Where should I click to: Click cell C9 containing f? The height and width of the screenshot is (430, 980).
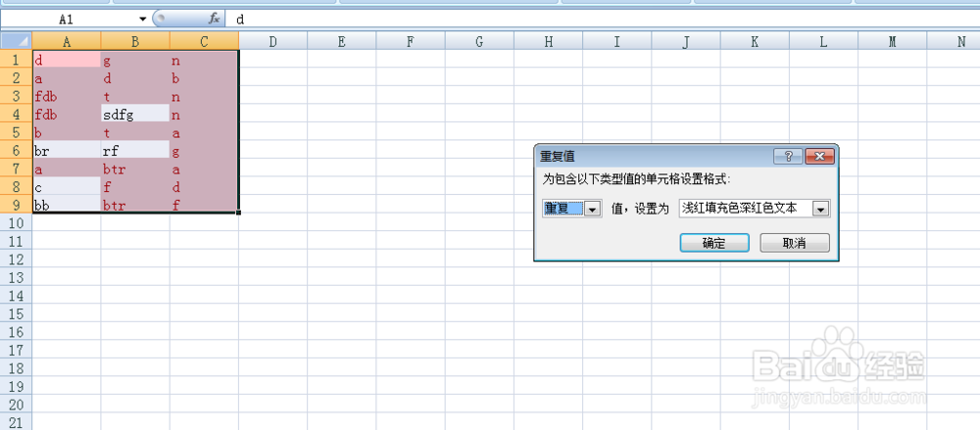(204, 205)
